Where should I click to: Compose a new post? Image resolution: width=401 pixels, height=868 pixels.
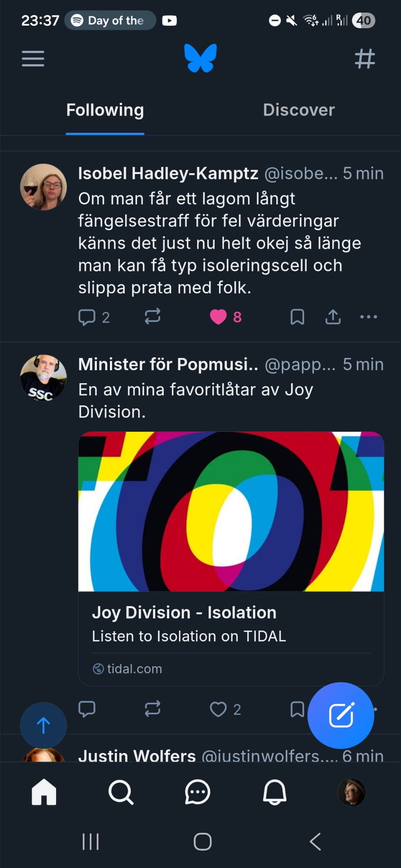(341, 715)
